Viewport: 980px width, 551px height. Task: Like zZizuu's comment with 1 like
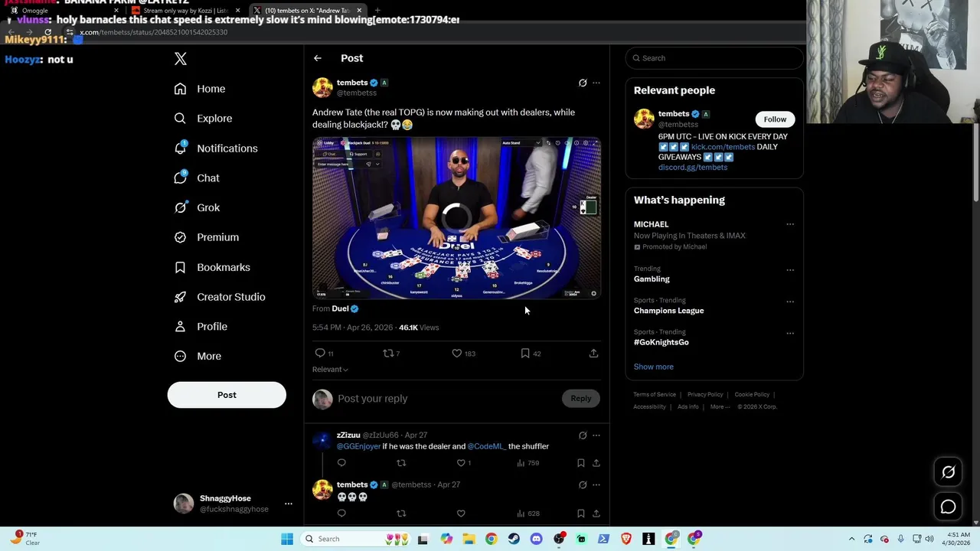point(461,463)
